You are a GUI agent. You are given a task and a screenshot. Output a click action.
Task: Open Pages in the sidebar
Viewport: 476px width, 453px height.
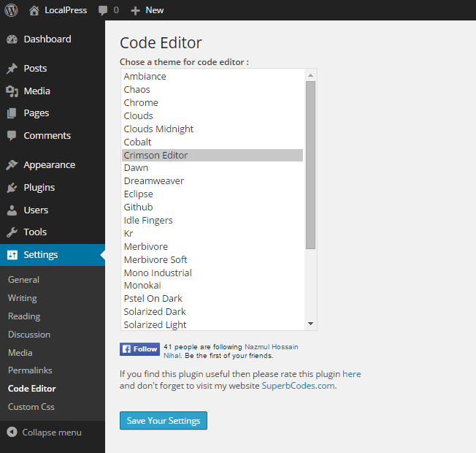click(x=37, y=113)
